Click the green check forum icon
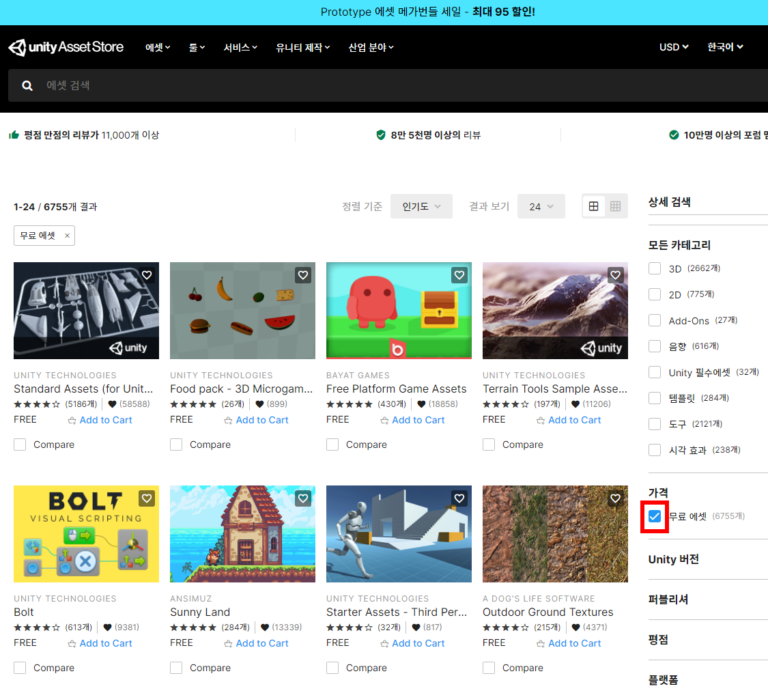768x691 pixels. click(x=674, y=135)
